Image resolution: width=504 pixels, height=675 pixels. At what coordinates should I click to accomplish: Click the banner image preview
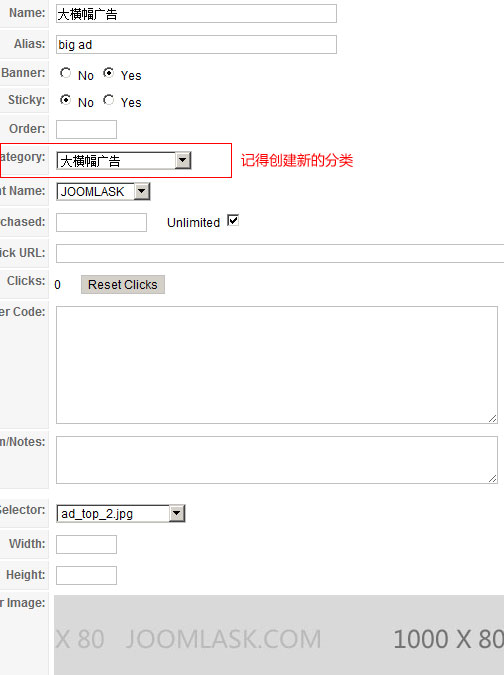coord(279,635)
